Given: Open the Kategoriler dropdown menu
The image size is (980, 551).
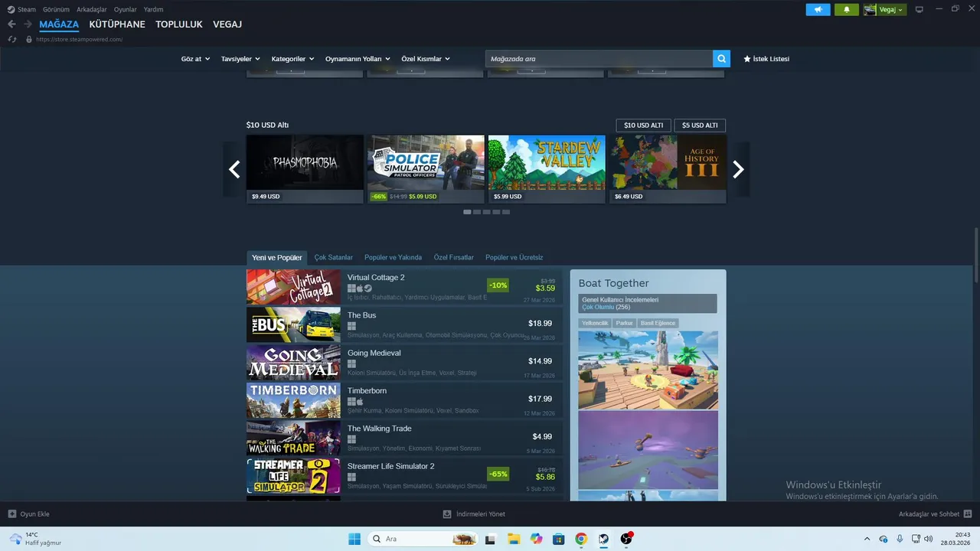Looking at the screenshot, I should point(292,59).
